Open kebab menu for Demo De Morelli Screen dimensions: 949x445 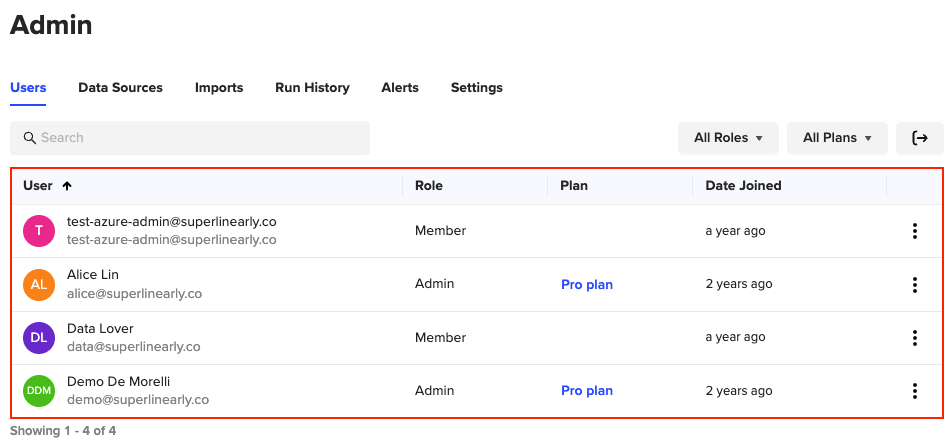[914, 391]
